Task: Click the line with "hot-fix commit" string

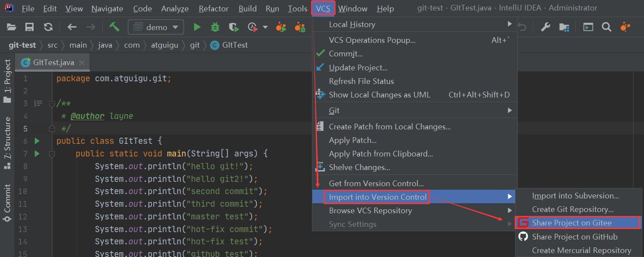Action: [x=184, y=229]
